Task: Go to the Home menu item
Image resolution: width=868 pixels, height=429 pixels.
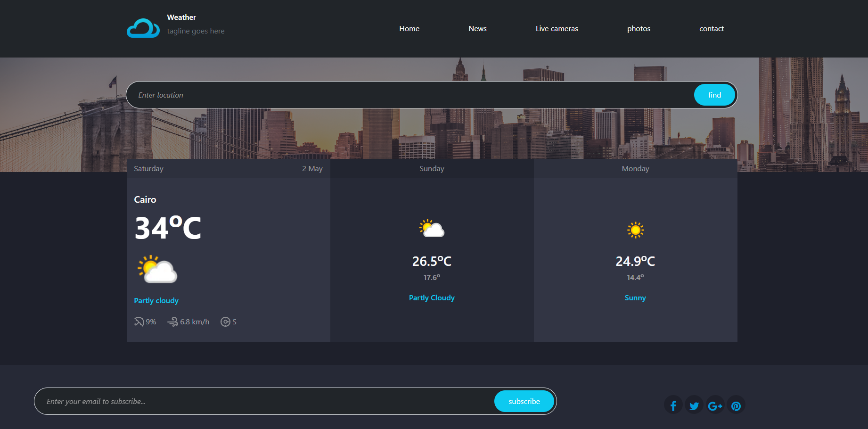Action: point(409,29)
